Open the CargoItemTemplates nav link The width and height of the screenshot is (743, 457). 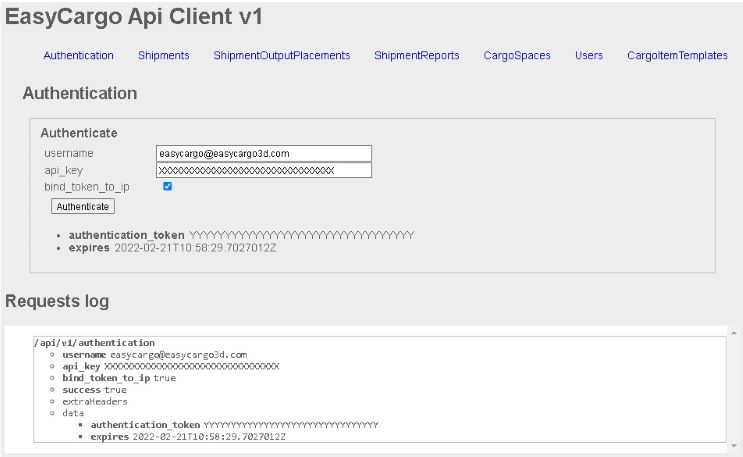click(x=677, y=55)
